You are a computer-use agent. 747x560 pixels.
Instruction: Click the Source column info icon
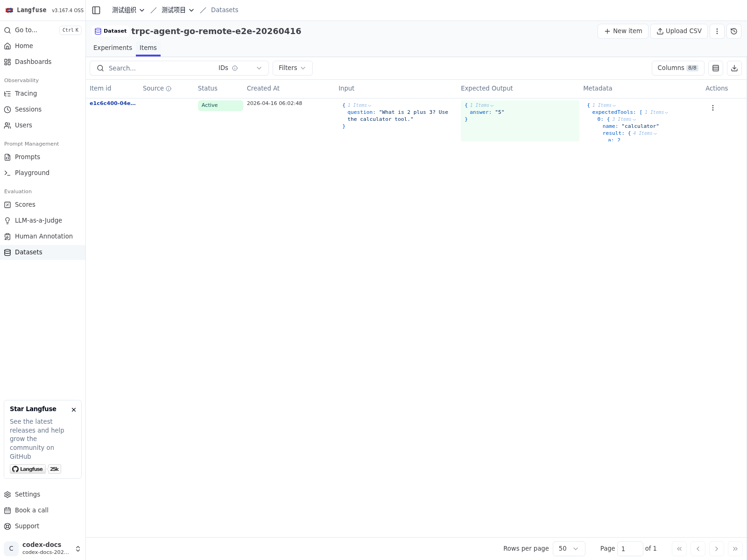tap(169, 89)
